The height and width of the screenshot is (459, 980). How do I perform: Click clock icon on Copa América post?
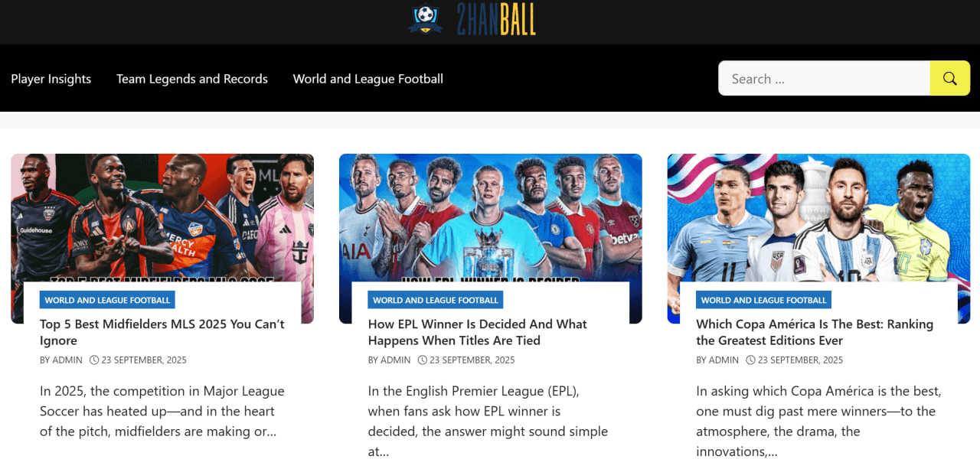pos(751,360)
